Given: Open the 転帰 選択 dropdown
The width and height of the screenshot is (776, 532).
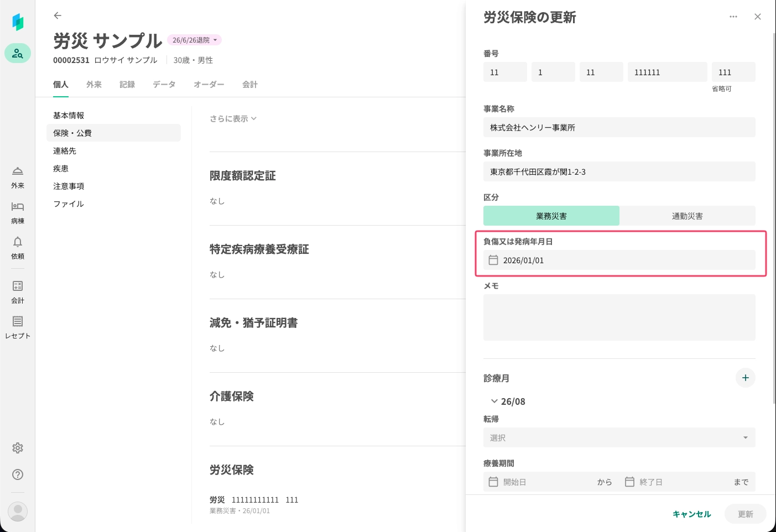Looking at the screenshot, I should (x=619, y=437).
